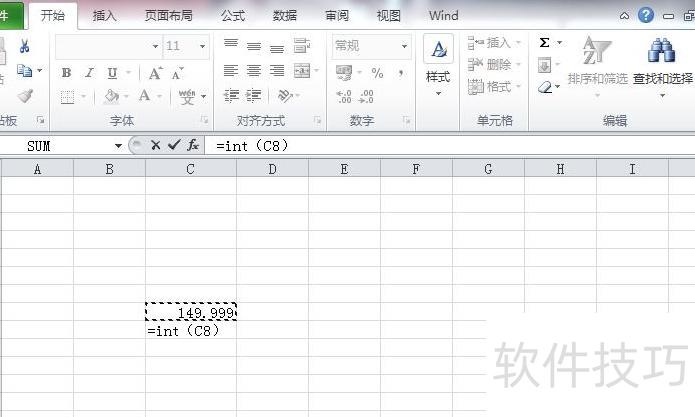The image size is (695, 417).
Task: Expand the Copy options arrow
Action: click(40, 70)
